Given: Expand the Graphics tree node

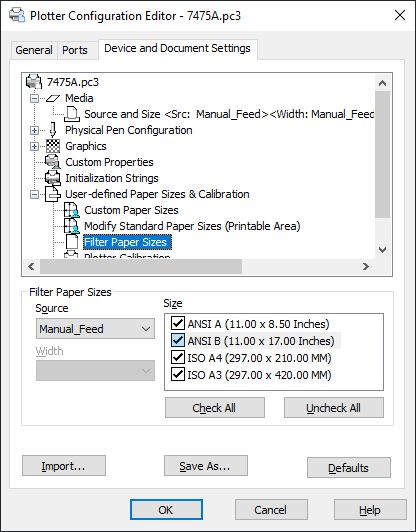Looking at the screenshot, I should pyautogui.click(x=34, y=147).
